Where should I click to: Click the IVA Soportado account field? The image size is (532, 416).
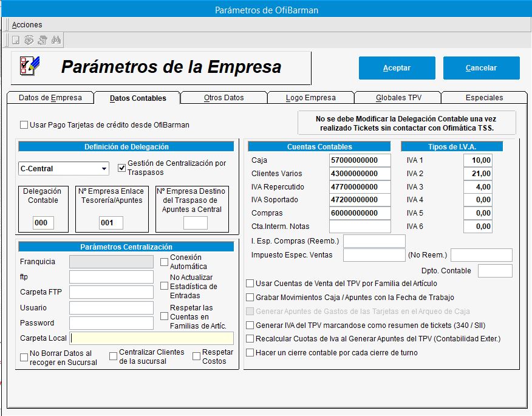(x=360, y=200)
